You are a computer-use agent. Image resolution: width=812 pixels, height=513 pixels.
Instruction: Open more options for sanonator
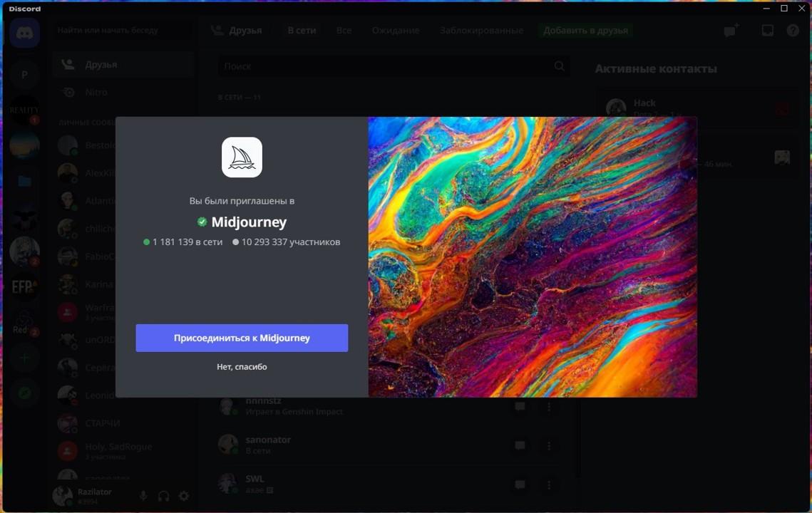click(x=549, y=445)
